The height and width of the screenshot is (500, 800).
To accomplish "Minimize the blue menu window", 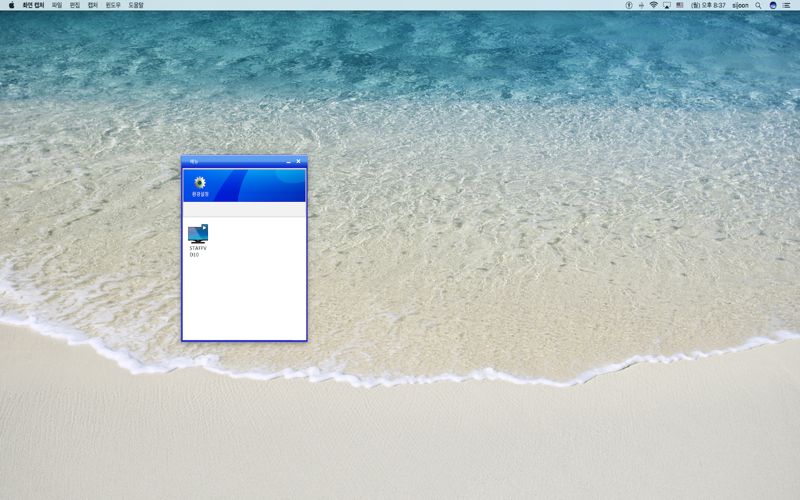I will (x=289, y=162).
